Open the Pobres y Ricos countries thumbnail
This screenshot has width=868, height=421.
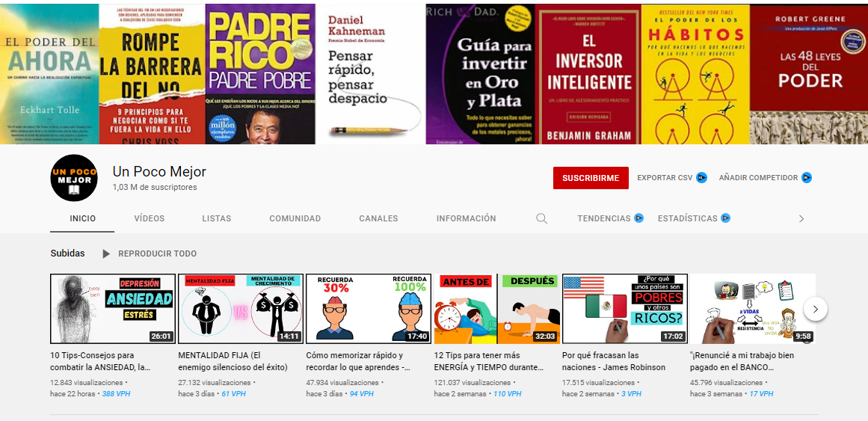coord(625,309)
